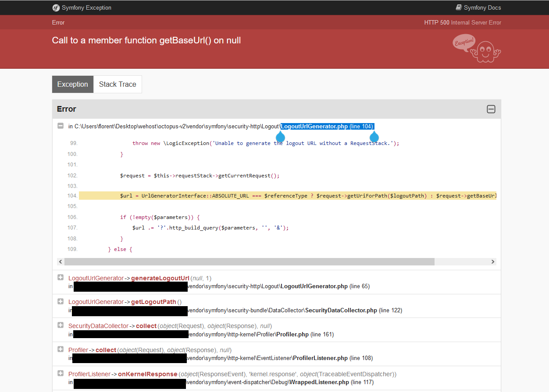The image size is (549, 392).
Task: Click the 'HTTP 500 Internal Server Error' status text
Action: [x=463, y=22]
